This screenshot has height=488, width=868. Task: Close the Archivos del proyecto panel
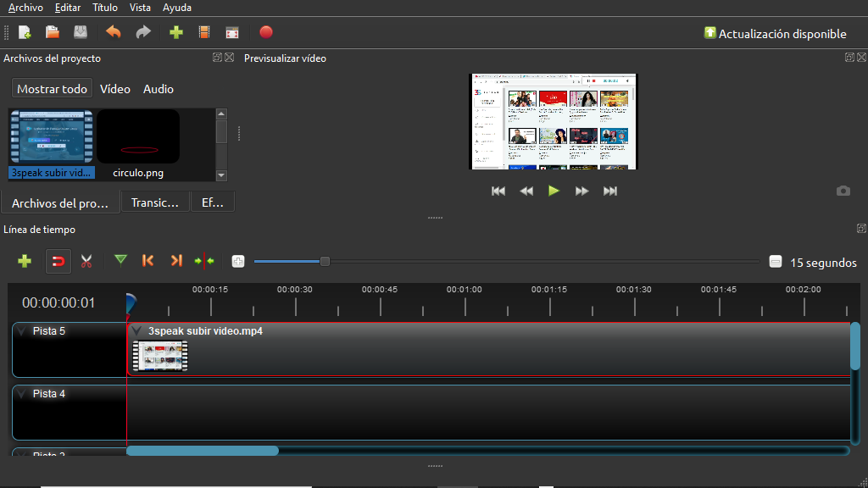point(229,57)
